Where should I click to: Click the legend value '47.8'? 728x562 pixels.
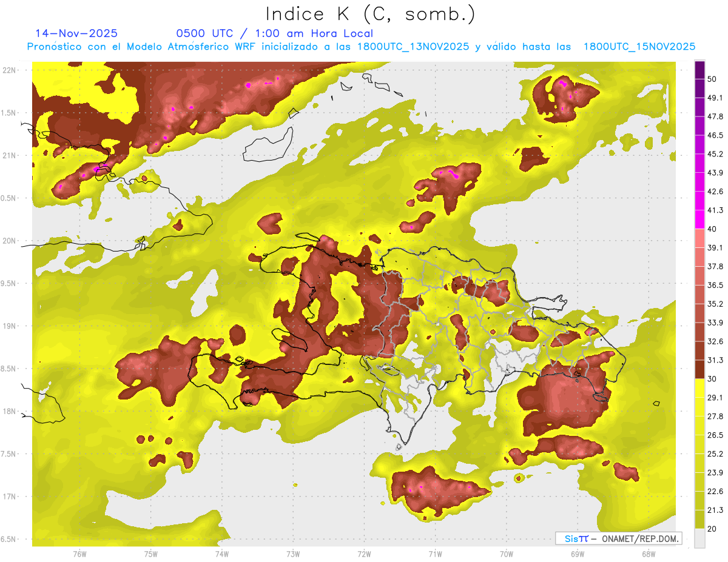click(x=715, y=116)
